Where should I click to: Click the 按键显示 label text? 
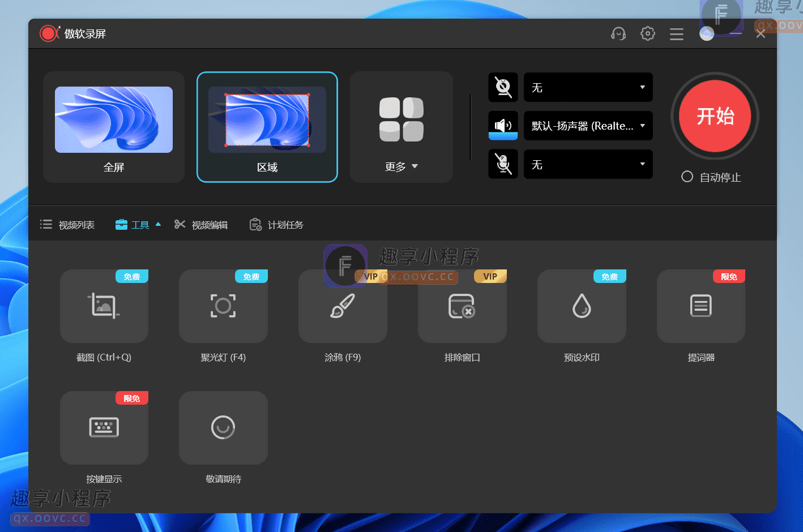point(104,479)
